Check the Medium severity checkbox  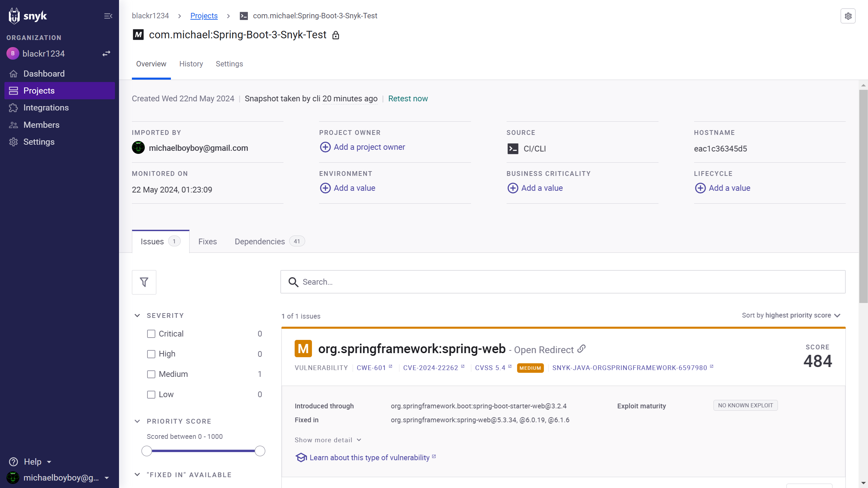tap(151, 374)
